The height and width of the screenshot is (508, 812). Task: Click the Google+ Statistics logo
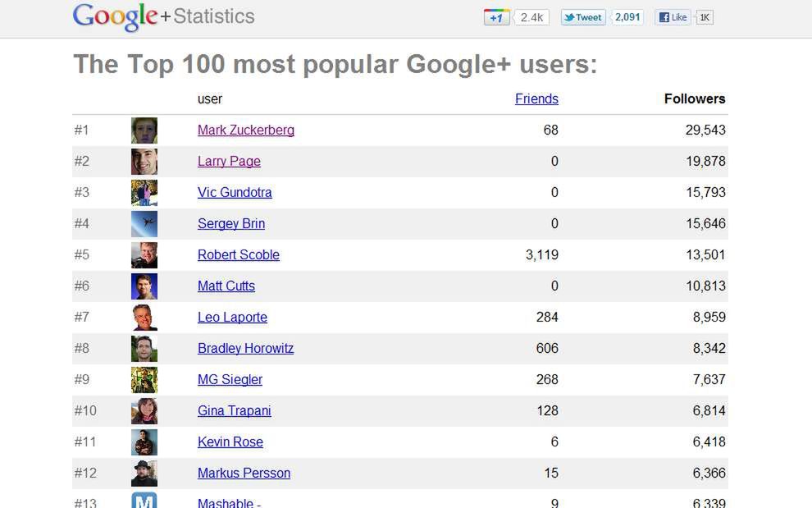[x=164, y=16]
